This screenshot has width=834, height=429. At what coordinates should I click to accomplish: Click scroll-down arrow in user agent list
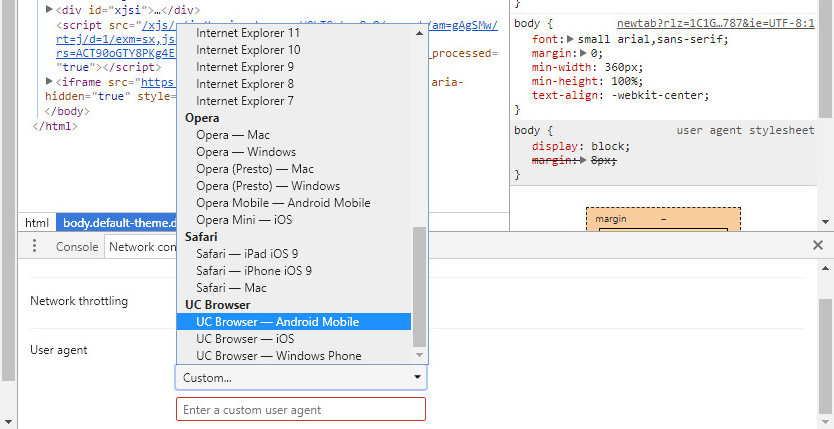click(x=419, y=355)
